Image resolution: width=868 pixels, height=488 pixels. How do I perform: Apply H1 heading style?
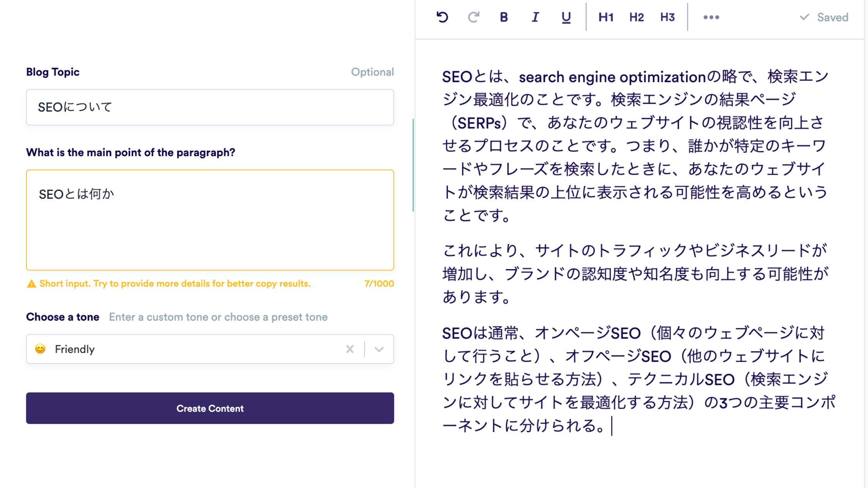606,17
